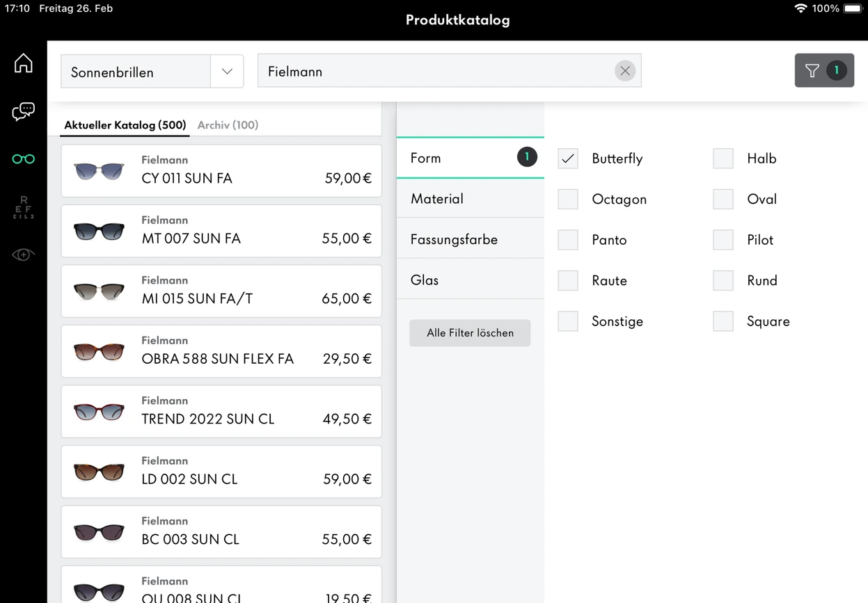This screenshot has width=868, height=603.
Task: Go to the home icon in sidebar
Action: point(23,63)
